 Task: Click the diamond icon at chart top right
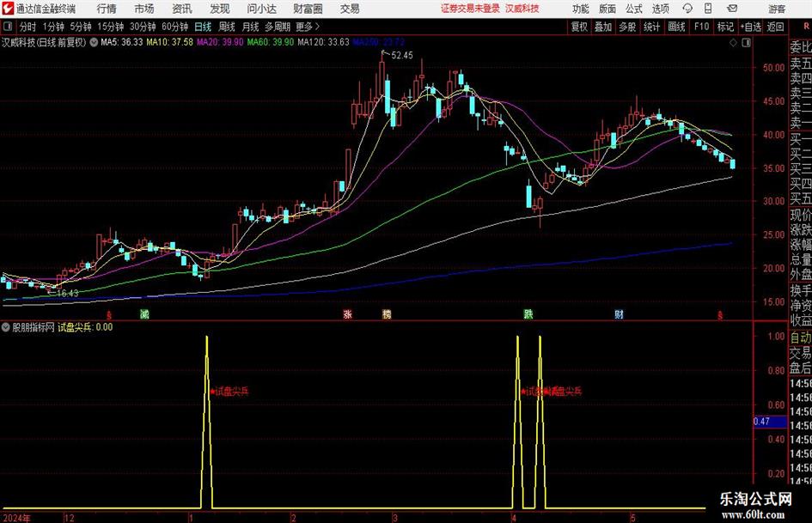pyautogui.click(x=733, y=42)
